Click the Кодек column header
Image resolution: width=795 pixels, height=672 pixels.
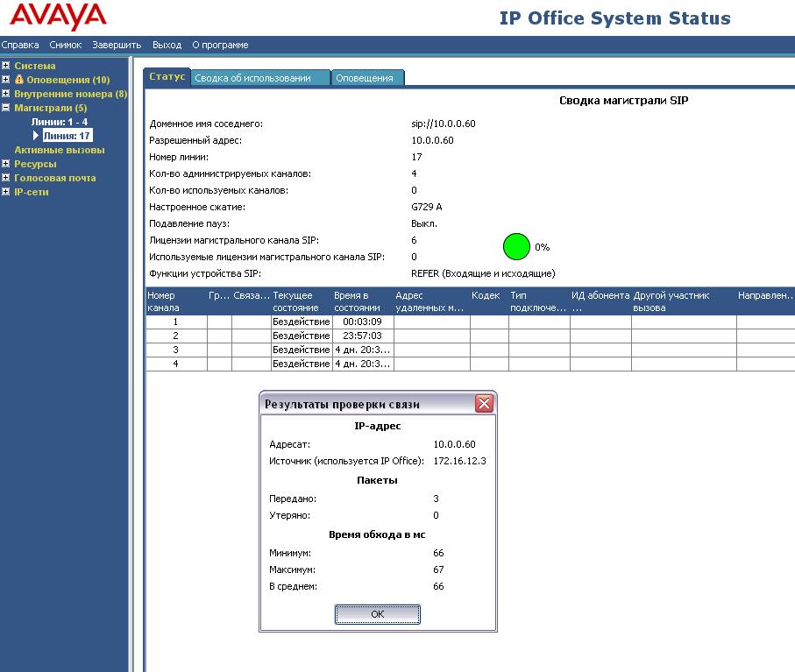tap(489, 301)
